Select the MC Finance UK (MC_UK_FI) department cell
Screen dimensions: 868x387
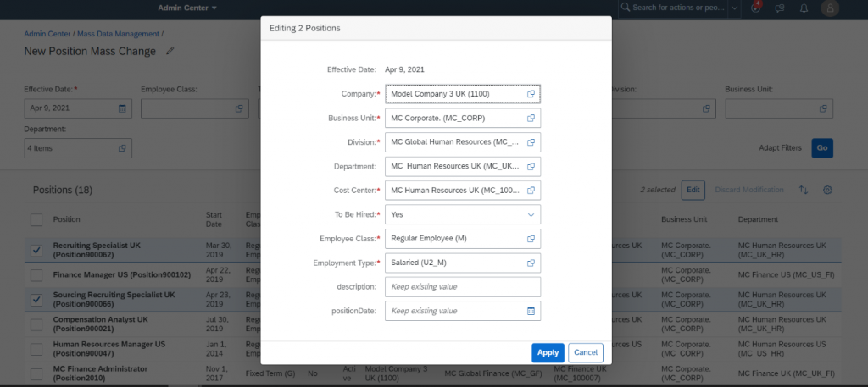786,373
